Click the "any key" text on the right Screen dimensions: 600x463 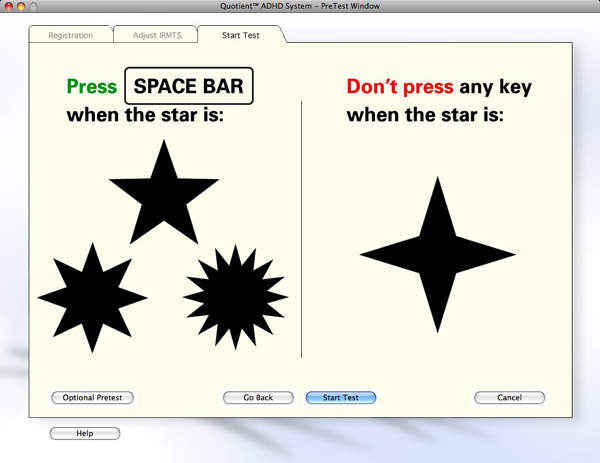pyautogui.click(x=495, y=87)
